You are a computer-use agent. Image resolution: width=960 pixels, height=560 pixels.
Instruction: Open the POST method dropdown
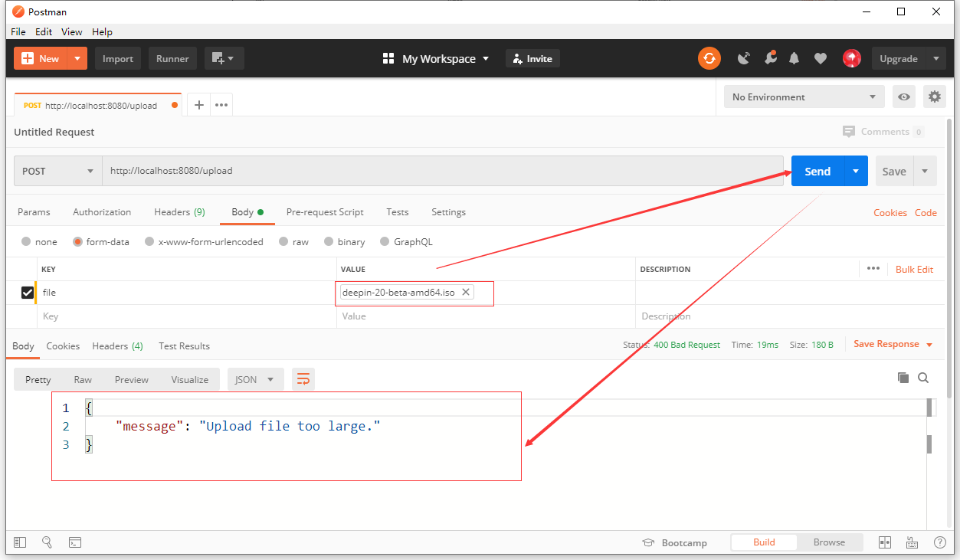(58, 171)
